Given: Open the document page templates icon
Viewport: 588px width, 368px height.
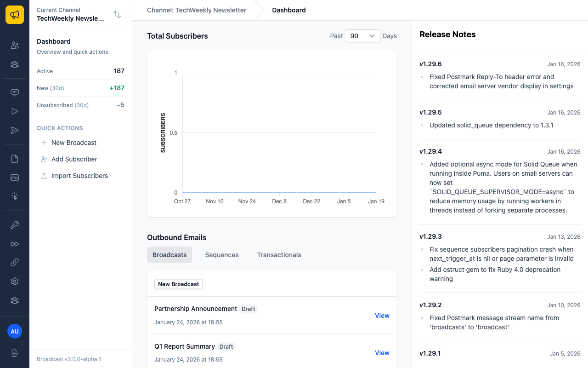Looking at the screenshot, I should (15, 159).
